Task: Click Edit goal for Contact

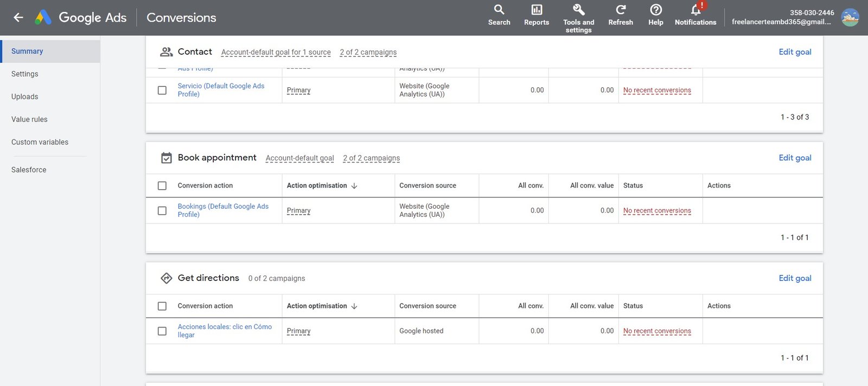Action: (x=795, y=52)
